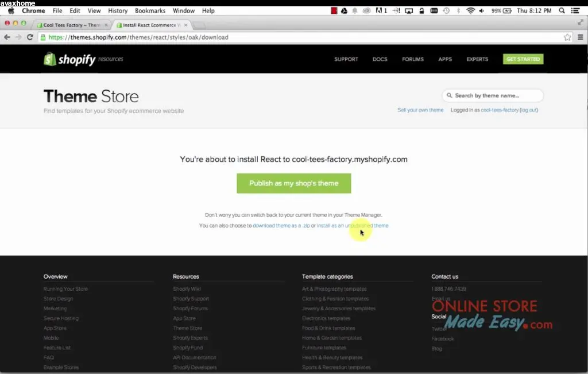This screenshot has height=374, width=588.
Task: Open DOCS in the Shopify header
Action: pyautogui.click(x=380, y=59)
